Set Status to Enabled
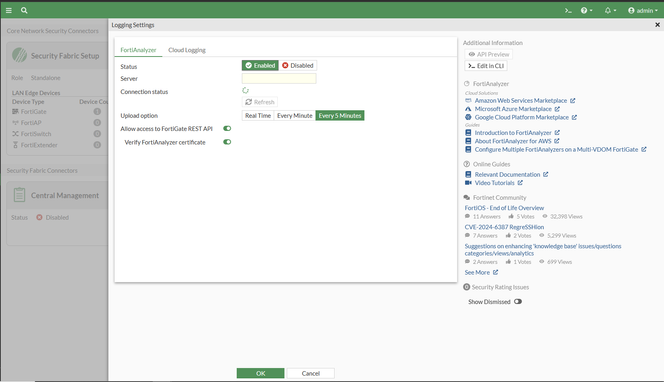664x382 pixels. [x=260, y=65]
